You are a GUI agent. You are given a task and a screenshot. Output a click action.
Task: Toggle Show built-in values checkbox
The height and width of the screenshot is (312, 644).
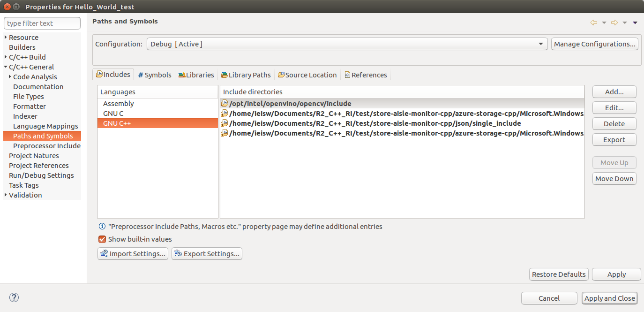click(x=102, y=239)
